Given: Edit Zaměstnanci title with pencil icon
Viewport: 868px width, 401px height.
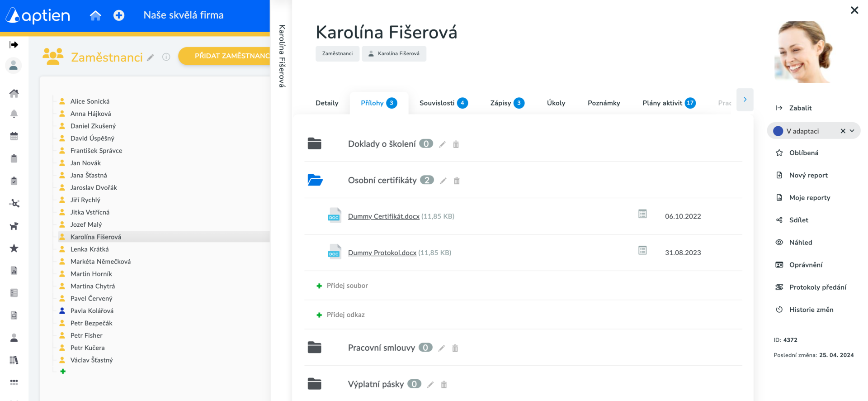Looking at the screenshot, I should (x=151, y=57).
